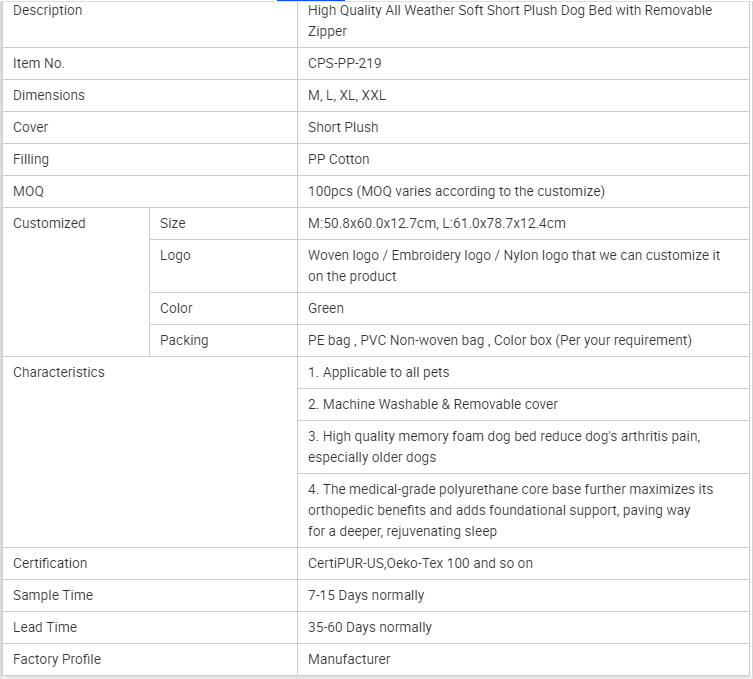Select the Characteristics row header
Viewport: 753px width, 679px height.
click(x=58, y=372)
